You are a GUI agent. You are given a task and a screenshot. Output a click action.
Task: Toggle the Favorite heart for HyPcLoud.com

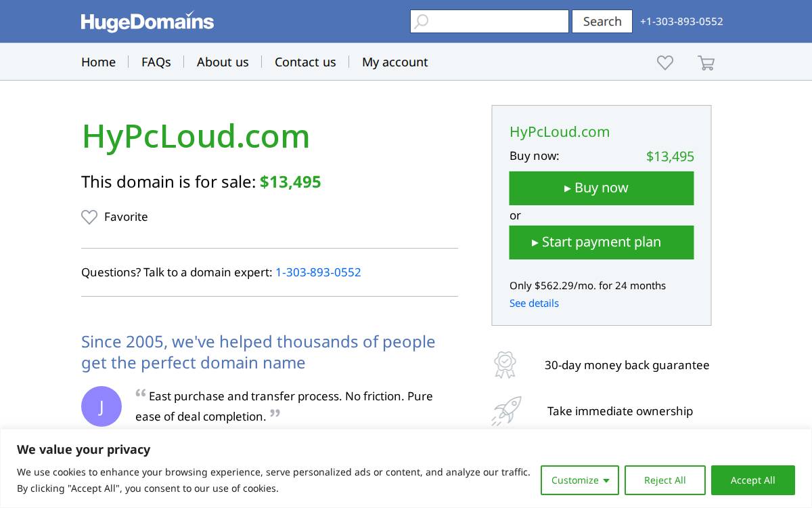(89, 217)
